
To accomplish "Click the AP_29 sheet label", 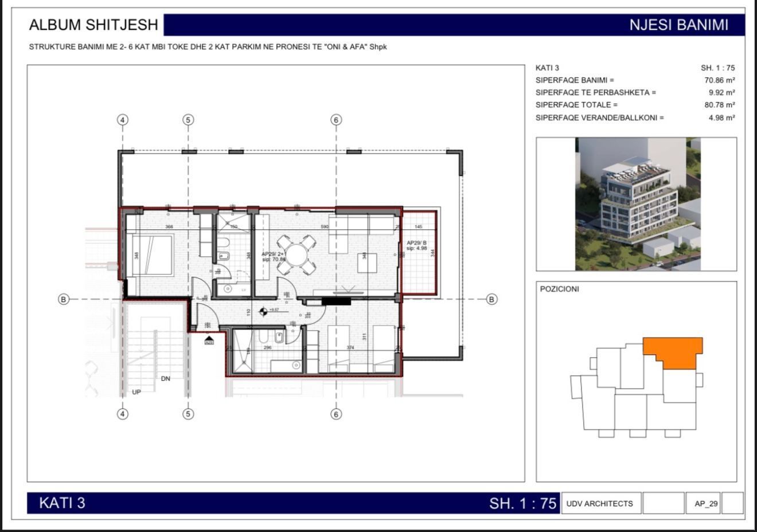I will (706, 503).
